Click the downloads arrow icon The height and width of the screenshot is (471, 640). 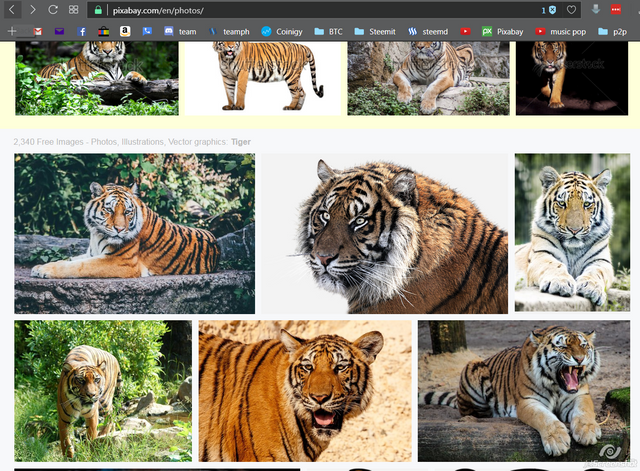pyautogui.click(x=597, y=9)
